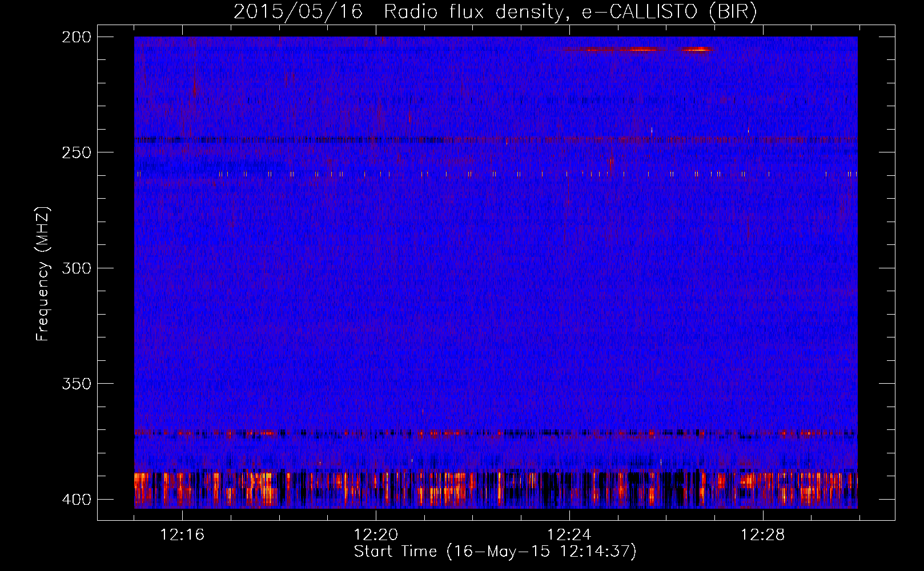
Task: Click the 400 frequency tick label
Action: (77, 500)
